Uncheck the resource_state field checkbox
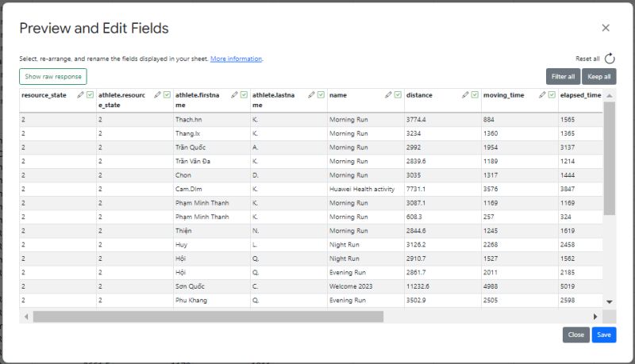 pos(90,94)
